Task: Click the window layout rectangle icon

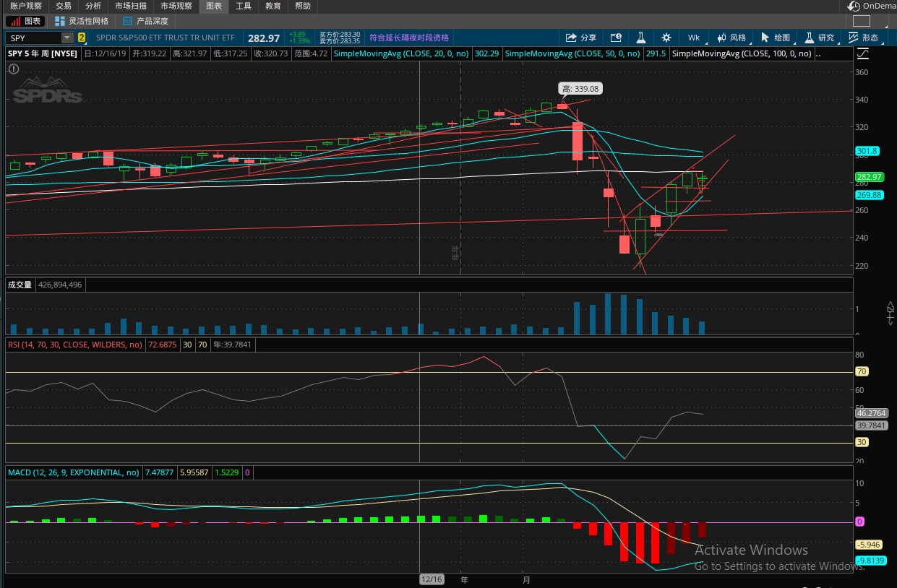Action: click(862, 22)
